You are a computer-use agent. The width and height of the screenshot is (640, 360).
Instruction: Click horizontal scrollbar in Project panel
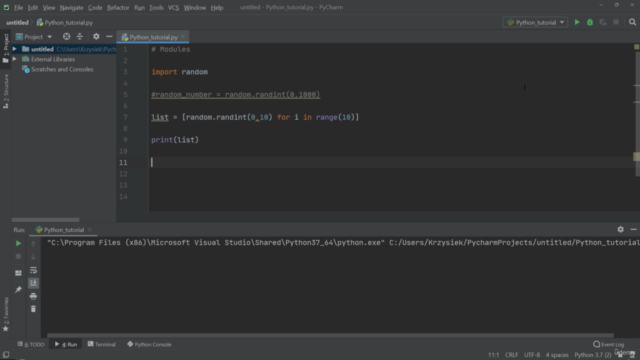tap(45, 220)
